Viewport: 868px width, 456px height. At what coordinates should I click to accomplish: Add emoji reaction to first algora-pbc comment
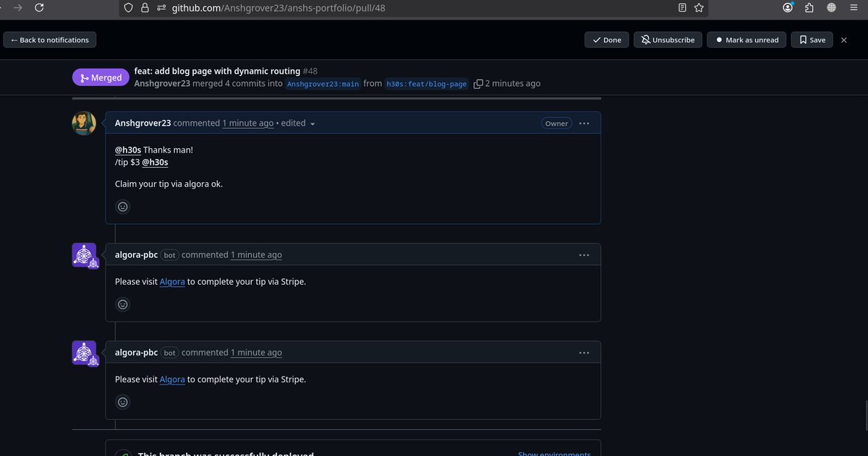pyautogui.click(x=123, y=304)
